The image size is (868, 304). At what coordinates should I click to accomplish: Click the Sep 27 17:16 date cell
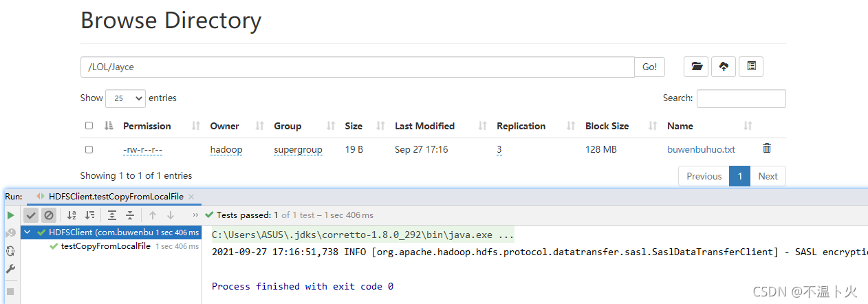[422, 149]
